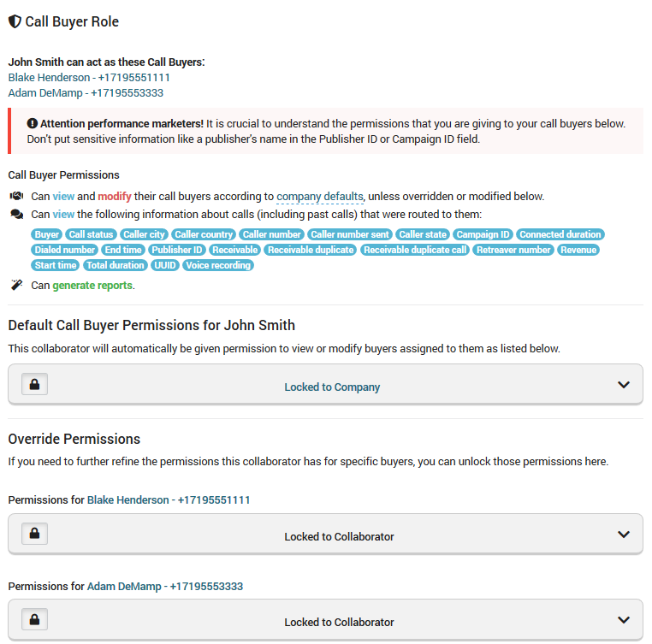Unlock the Locked to Company permissions lock
Image resolution: width=652 pixels, height=644 pixels.
click(34, 385)
